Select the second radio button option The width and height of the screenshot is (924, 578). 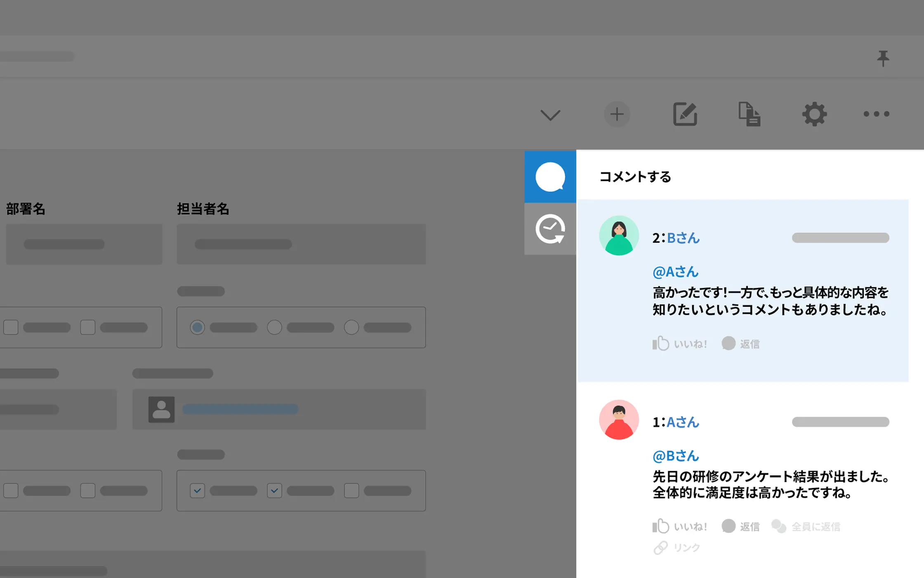(x=274, y=327)
